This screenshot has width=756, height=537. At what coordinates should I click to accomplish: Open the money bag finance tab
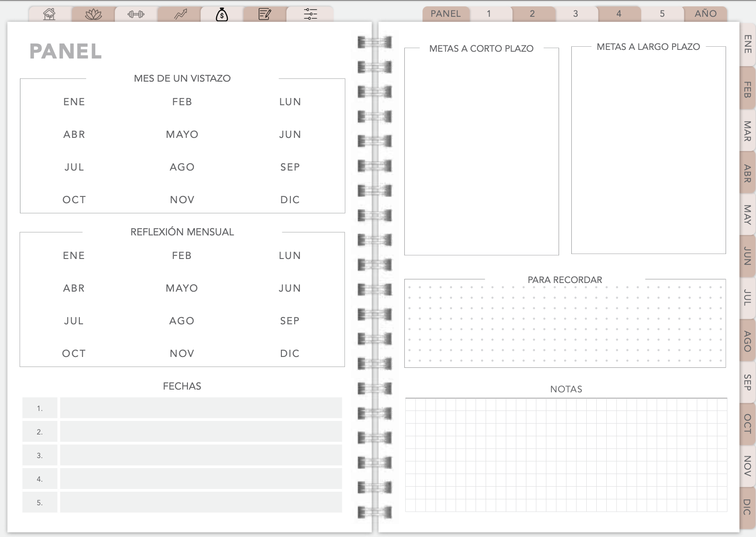pos(222,15)
